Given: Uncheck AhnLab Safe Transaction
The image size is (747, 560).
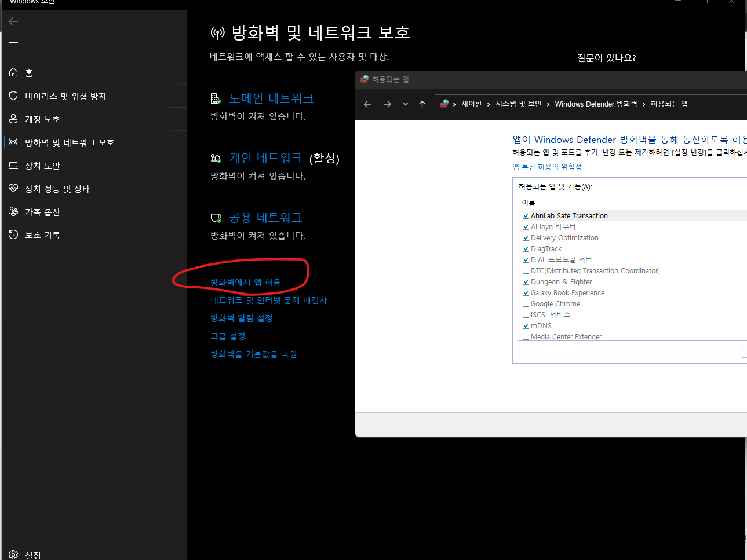Looking at the screenshot, I should tap(526, 215).
